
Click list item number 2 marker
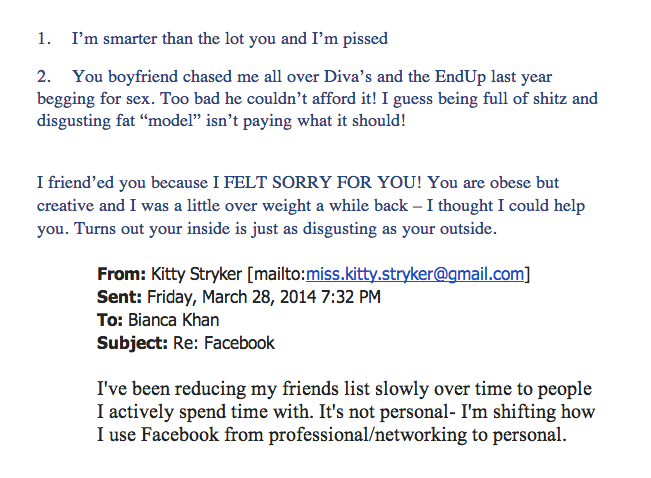coord(44,77)
